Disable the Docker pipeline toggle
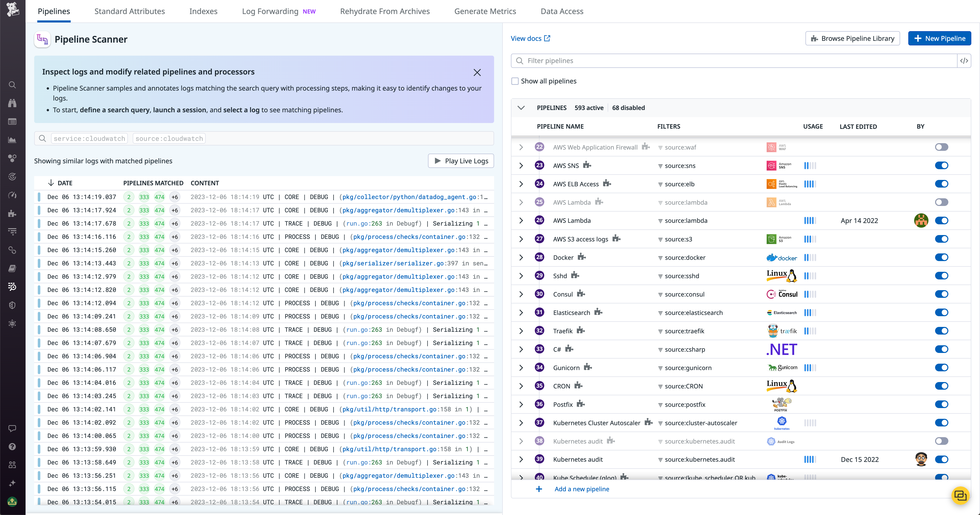 [942, 257]
